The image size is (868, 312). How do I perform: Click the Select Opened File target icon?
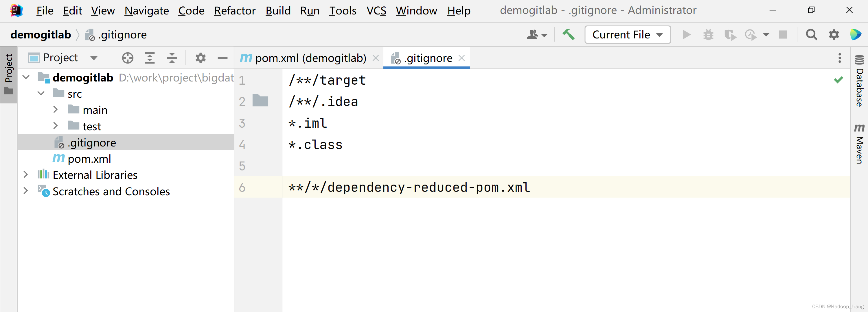(127, 58)
